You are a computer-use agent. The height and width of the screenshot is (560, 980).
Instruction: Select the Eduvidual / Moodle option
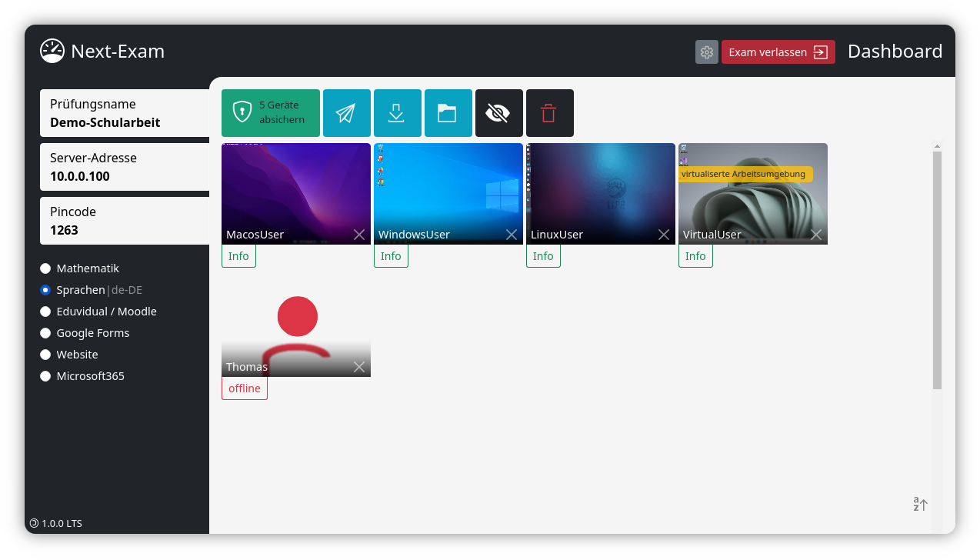[45, 312]
